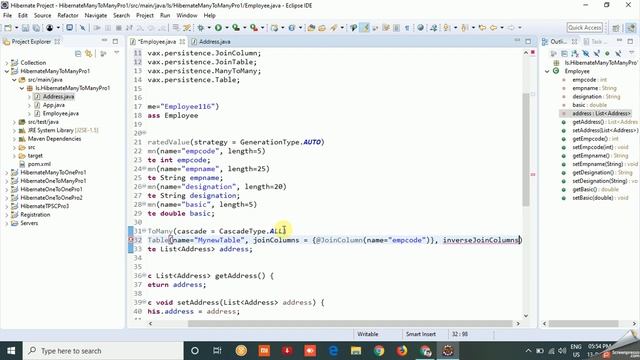Toggle Show Whitespace Characters pilcrow
640x360 pixels.
pyautogui.click(x=407, y=28)
